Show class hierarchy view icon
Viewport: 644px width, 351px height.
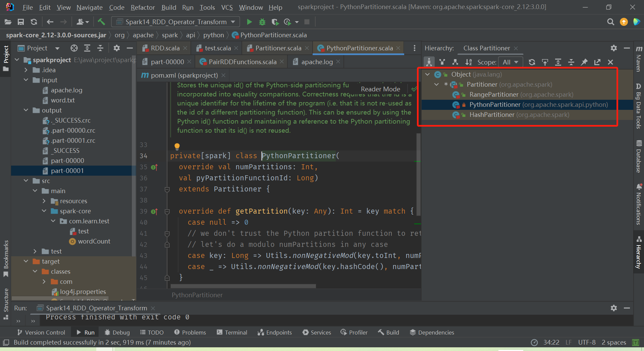[x=429, y=62]
